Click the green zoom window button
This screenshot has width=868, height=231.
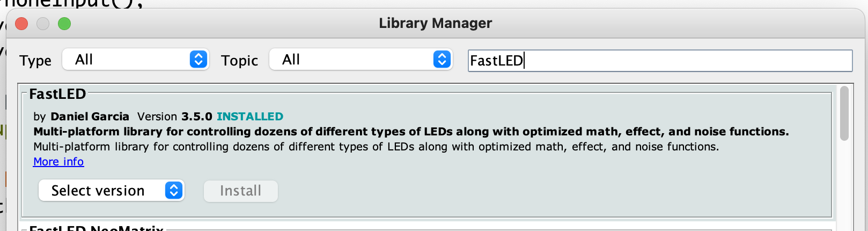point(64,24)
